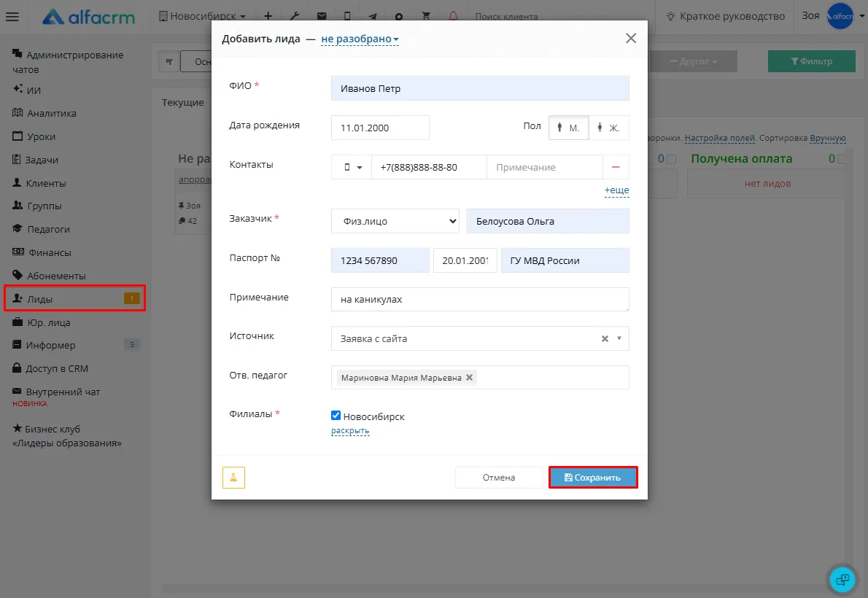Screen dimensions: 868x598
Task: Select male gender 'М.'
Action: (x=568, y=128)
